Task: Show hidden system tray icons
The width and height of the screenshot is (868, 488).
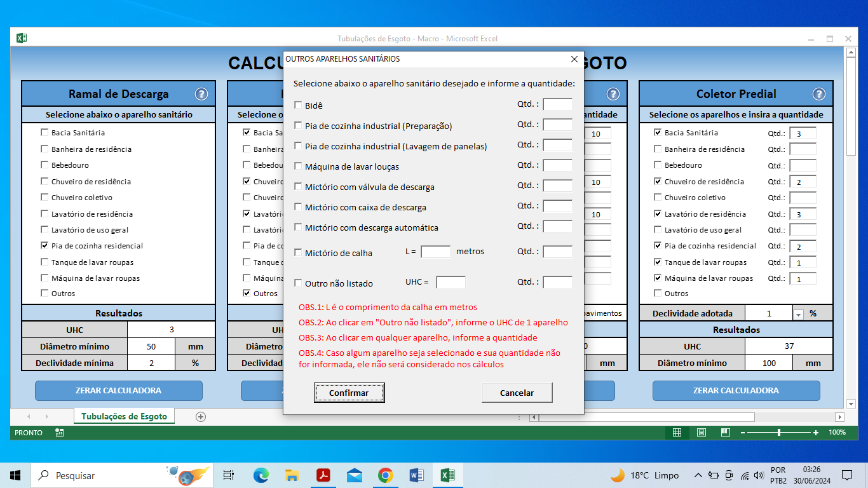Action: point(698,475)
